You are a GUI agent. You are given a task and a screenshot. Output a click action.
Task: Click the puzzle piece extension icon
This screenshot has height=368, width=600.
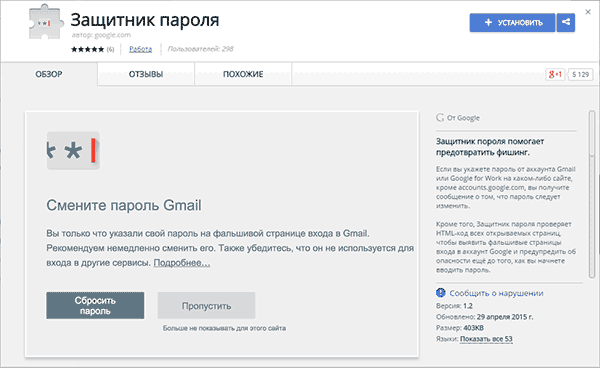tap(45, 22)
